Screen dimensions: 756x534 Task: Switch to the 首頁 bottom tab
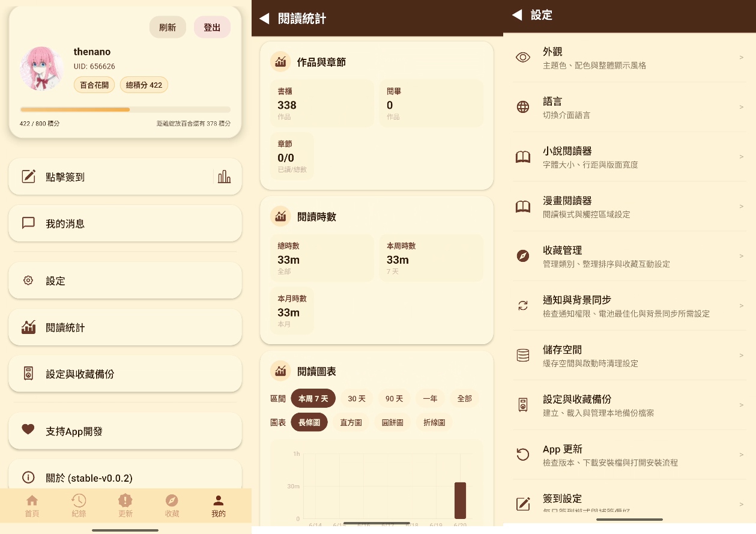coord(32,506)
